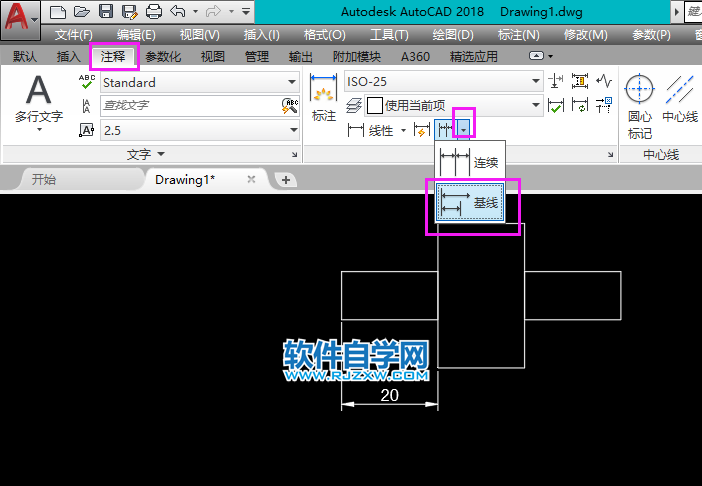Click the 多行文字 multiline text tool
Screen dimensions: 702x486
tap(39, 104)
